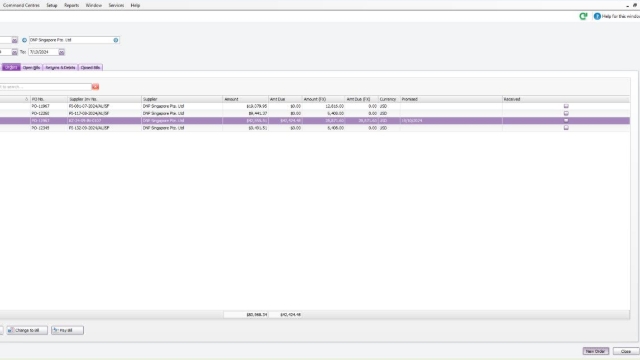Open the Setup menu
Image resolution: width=640 pixels, height=360 pixels.
[x=52, y=5]
